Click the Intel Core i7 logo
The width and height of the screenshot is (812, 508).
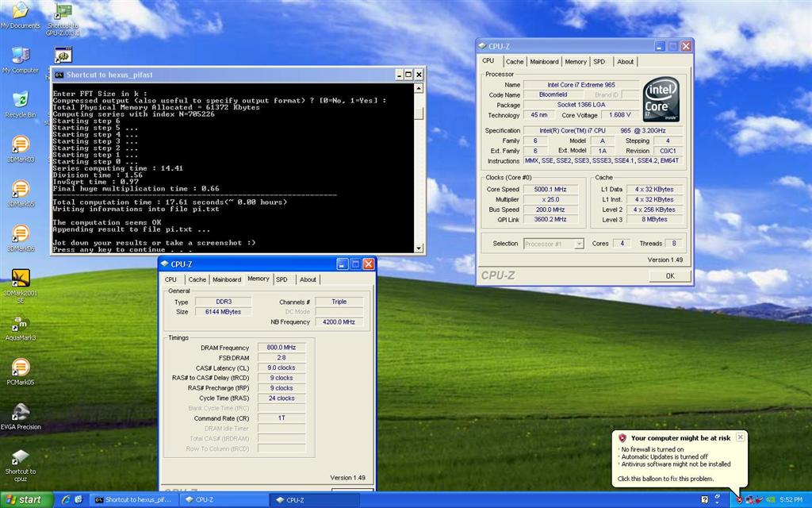(x=661, y=99)
